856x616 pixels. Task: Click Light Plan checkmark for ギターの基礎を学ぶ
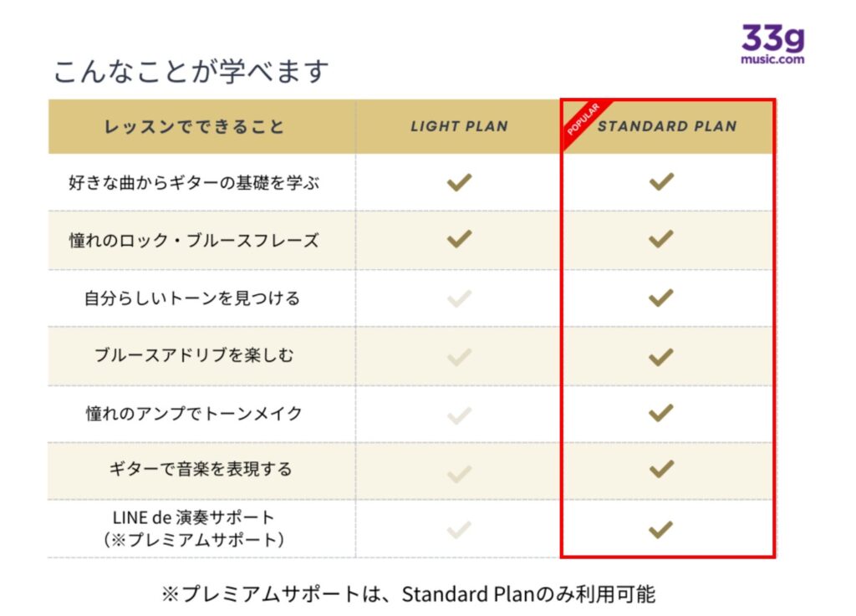click(459, 181)
